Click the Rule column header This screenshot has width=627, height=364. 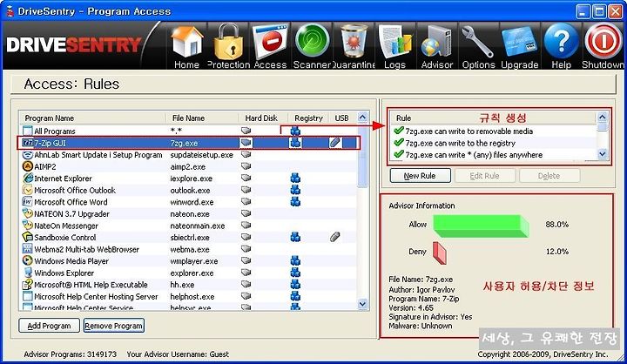point(493,118)
